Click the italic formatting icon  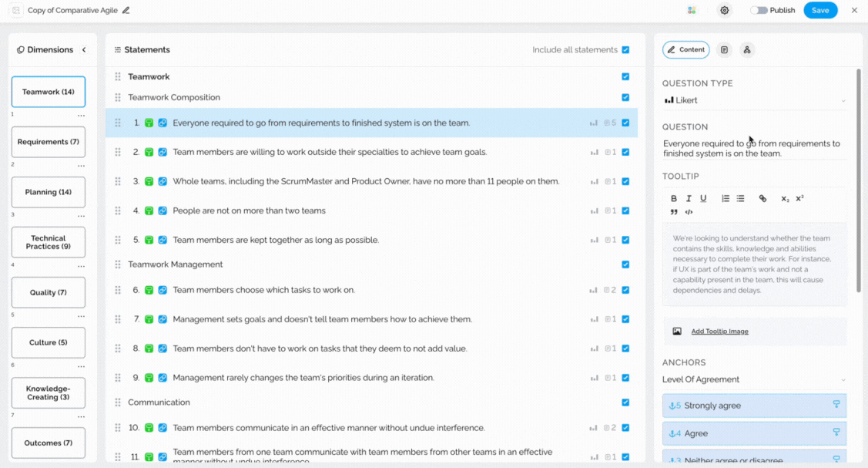689,198
